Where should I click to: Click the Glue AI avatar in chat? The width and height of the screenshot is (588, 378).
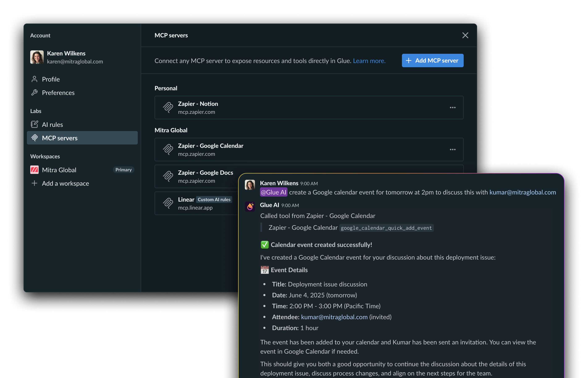[250, 207]
